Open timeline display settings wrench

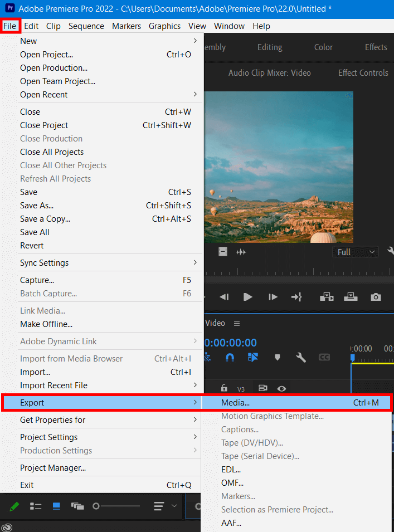pos(301,357)
